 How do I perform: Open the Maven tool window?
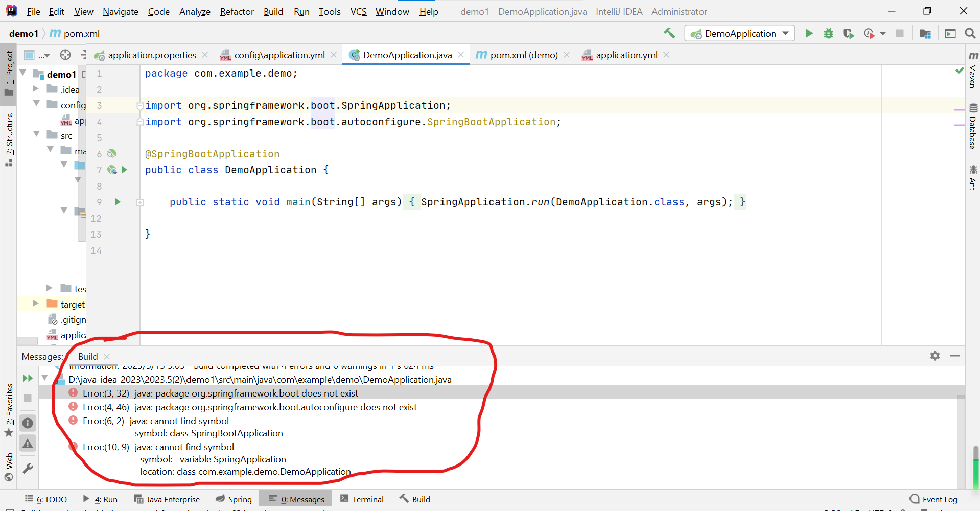pos(973,70)
